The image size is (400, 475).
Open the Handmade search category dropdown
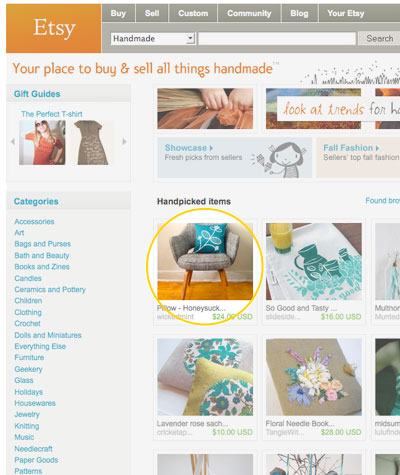tap(153, 39)
